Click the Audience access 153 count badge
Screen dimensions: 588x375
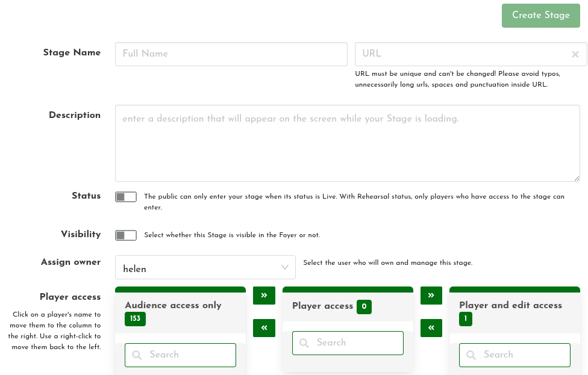click(135, 318)
